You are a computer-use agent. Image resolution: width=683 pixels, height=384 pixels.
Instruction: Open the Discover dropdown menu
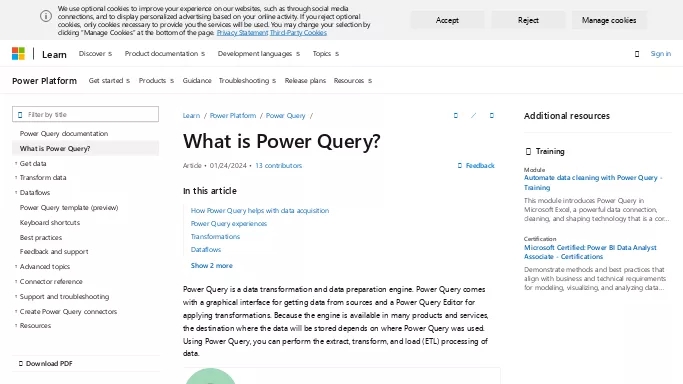click(95, 54)
